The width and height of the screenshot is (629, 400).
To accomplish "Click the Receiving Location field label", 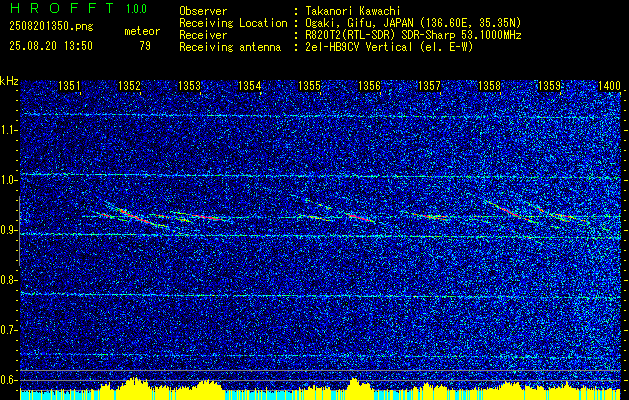I will pos(233,23).
